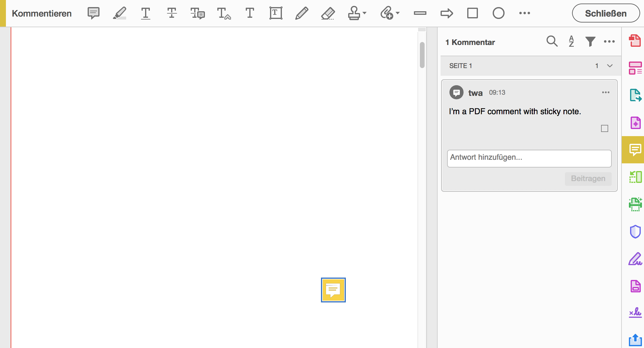Pick the eraser tool

328,13
